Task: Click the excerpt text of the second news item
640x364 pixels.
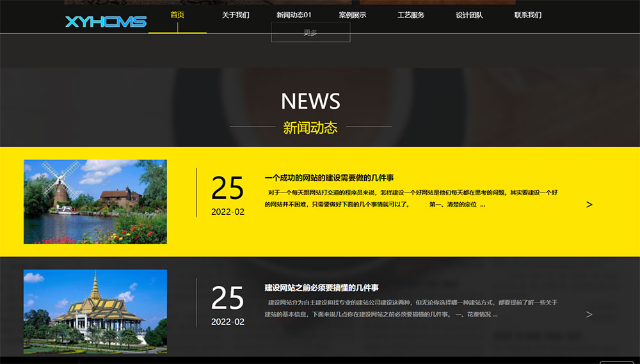Action: coord(411,308)
